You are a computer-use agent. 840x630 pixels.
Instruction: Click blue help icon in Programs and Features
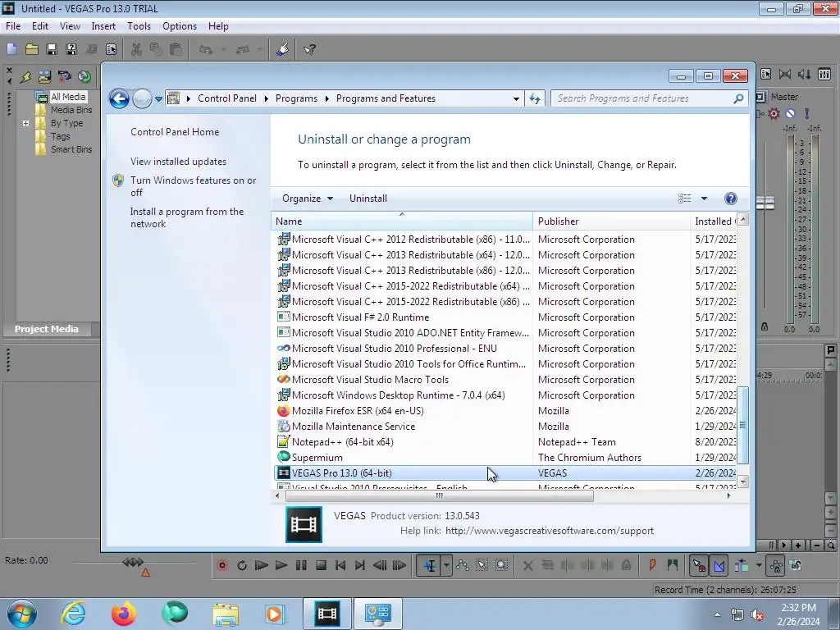(730, 199)
